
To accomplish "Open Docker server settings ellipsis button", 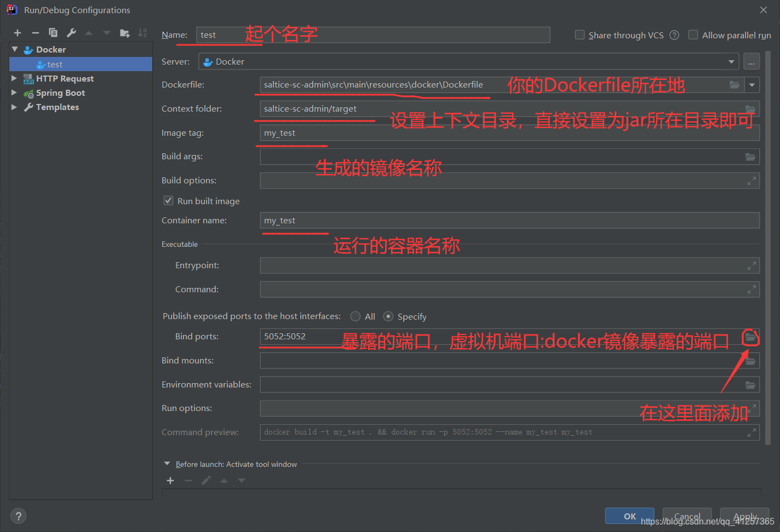I will pyautogui.click(x=752, y=62).
